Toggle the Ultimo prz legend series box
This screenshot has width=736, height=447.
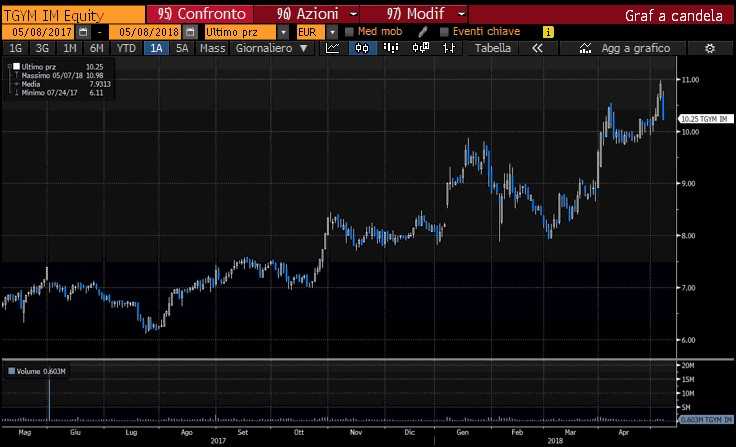pos(16,67)
